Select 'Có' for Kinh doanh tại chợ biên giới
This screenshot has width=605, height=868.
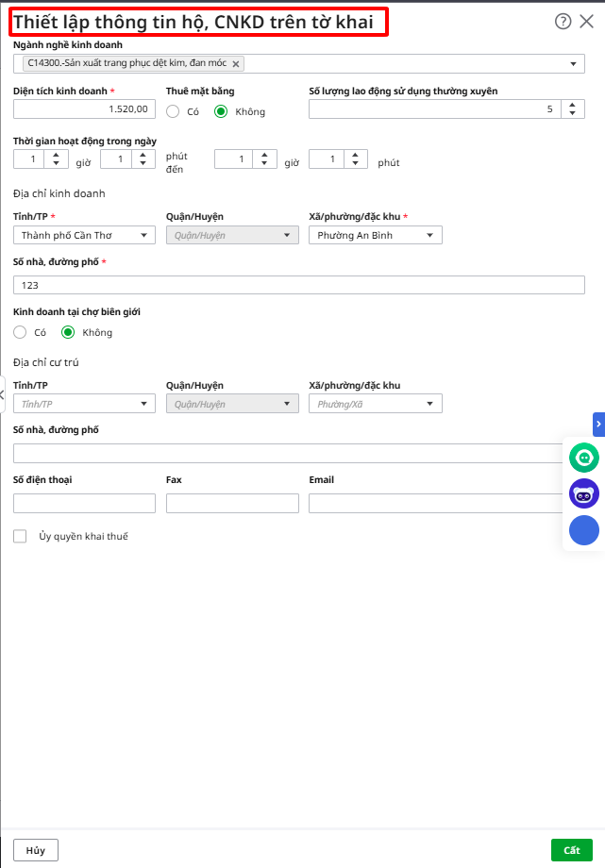click(x=20, y=332)
